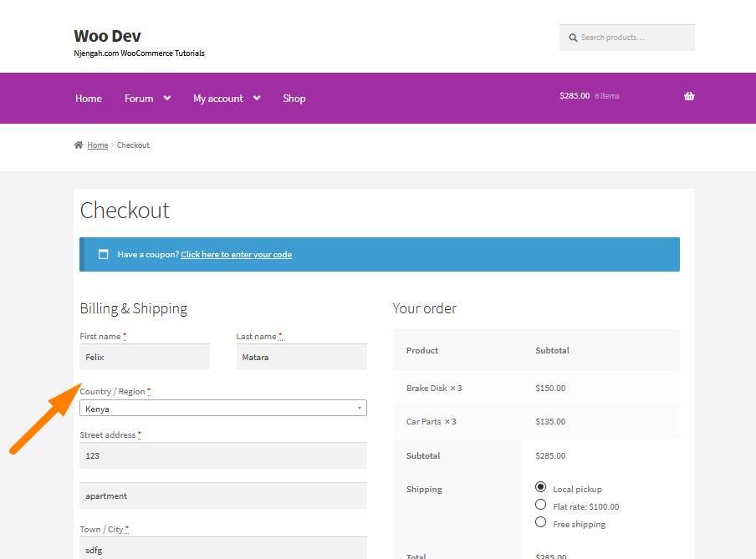Click the Billing & Shipping heading
Screen dimensions: 756x559
[x=134, y=308]
